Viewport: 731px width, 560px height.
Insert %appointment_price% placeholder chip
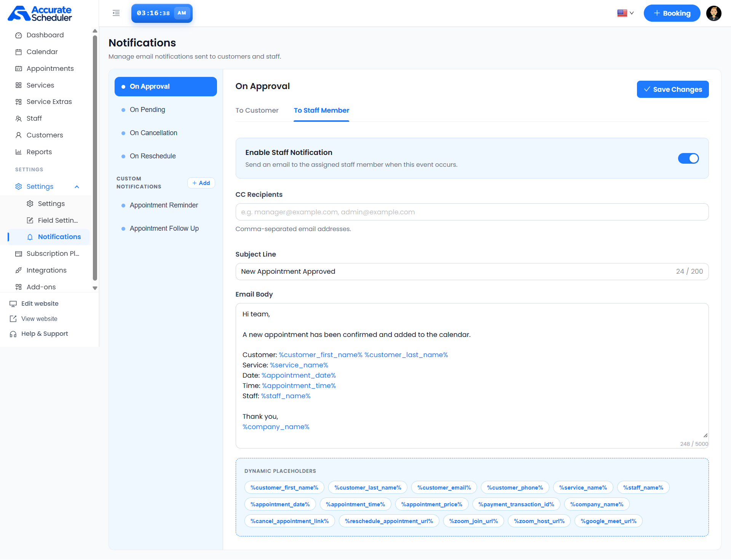(x=432, y=504)
